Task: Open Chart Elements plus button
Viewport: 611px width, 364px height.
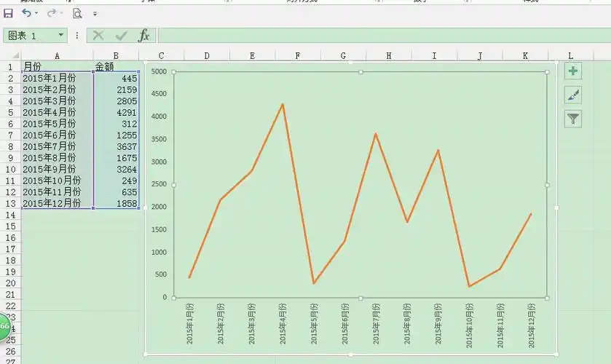Action: (573, 71)
